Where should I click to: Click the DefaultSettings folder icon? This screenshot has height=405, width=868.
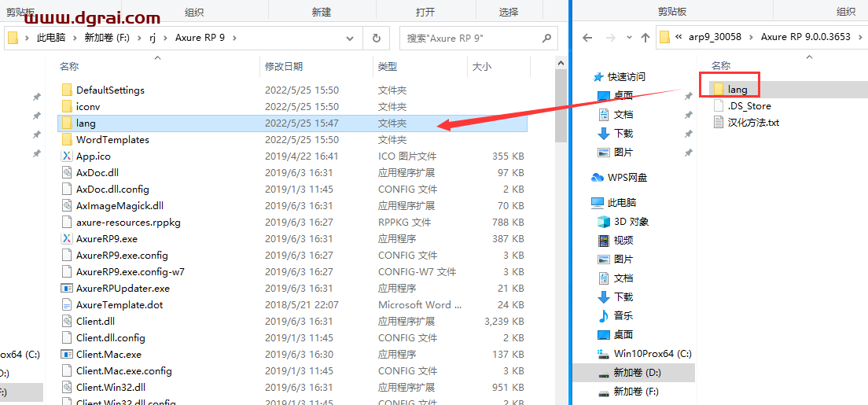(x=67, y=90)
